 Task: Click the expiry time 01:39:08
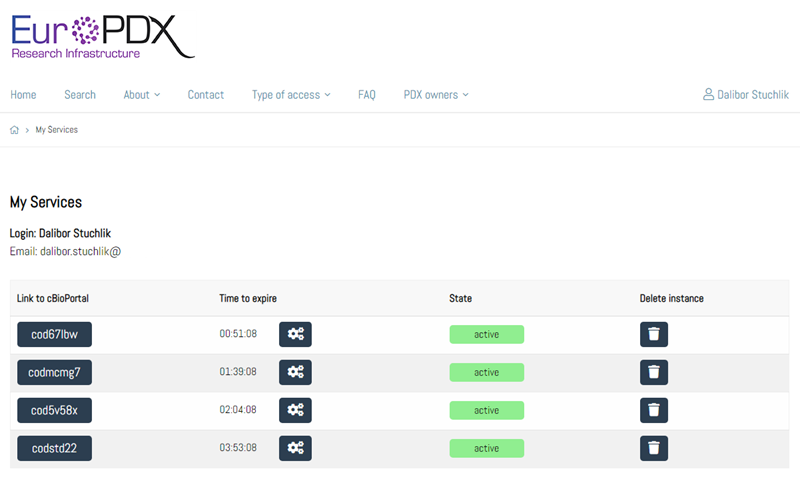click(238, 371)
